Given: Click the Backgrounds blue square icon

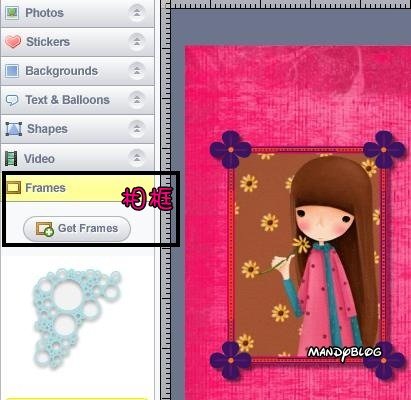Looking at the screenshot, I should 12,71.
